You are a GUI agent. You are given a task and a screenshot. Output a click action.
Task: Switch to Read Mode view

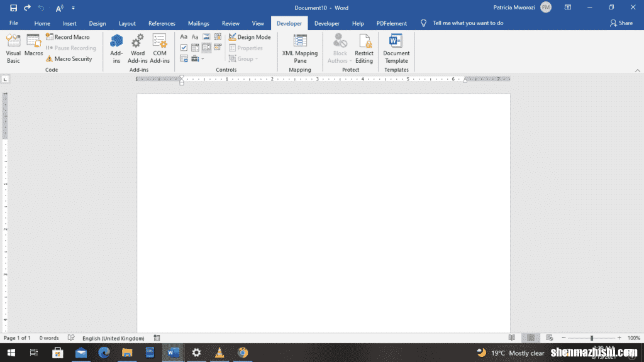click(512, 337)
